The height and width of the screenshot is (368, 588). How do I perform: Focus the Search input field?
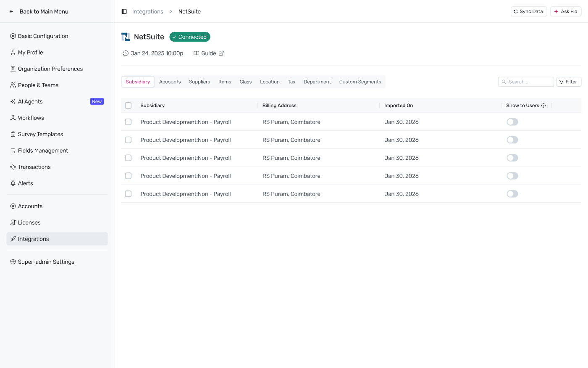coord(526,82)
